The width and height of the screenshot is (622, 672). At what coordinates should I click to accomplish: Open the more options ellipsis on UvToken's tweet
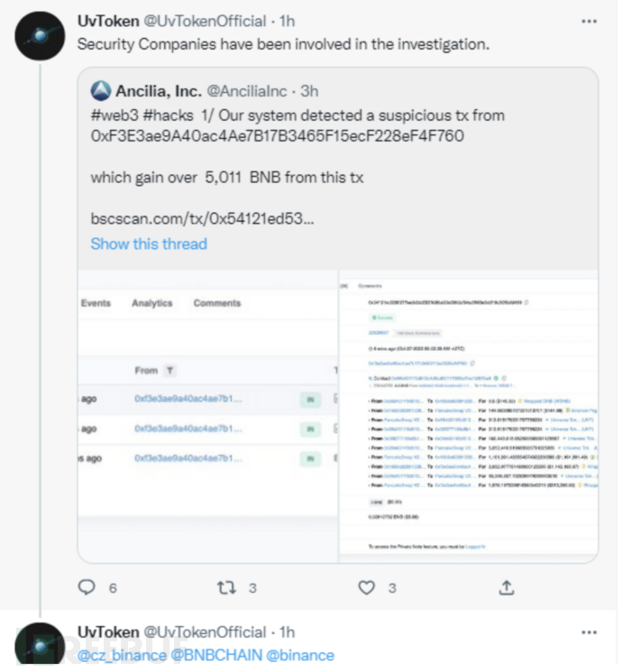(x=589, y=20)
